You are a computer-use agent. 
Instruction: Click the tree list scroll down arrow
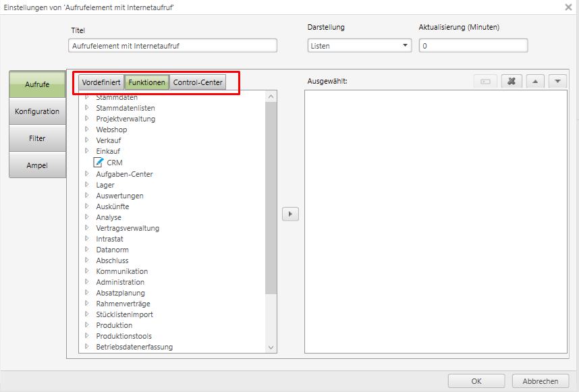[x=271, y=347]
